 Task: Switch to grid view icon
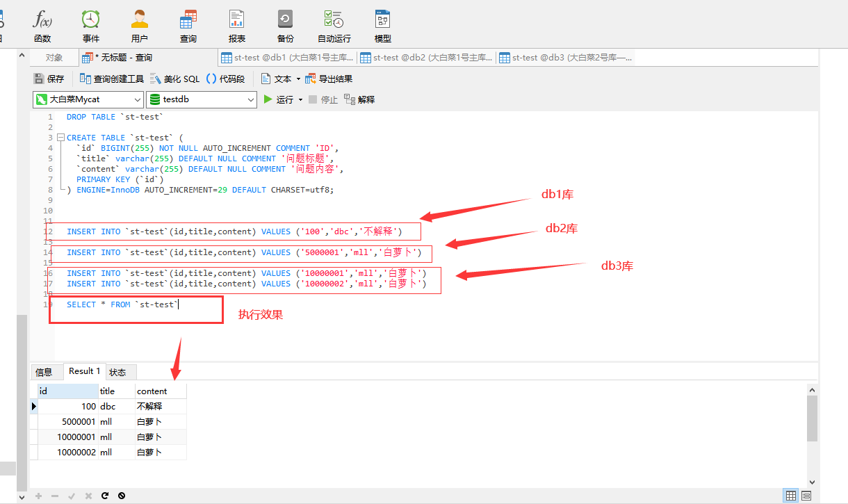click(x=791, y=496)
